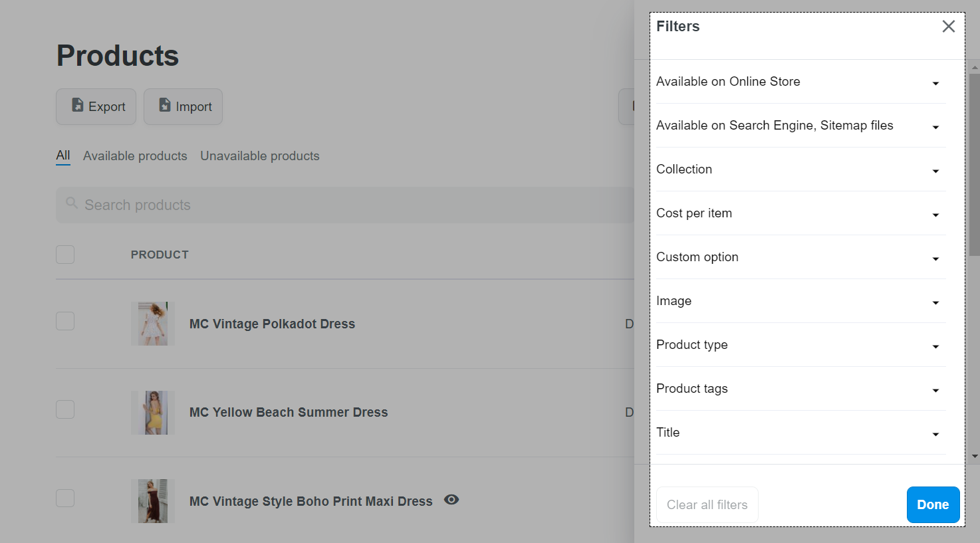Click the magnifier icon in the search bar
The image size is (980, 543).
pos(72,203)
